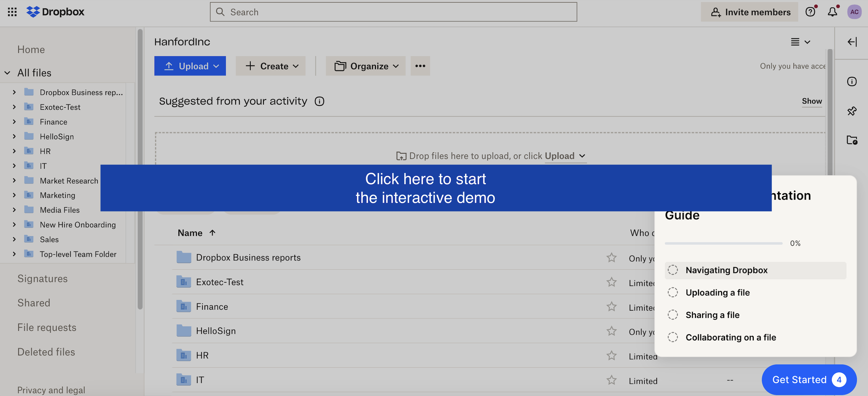The image size is (868, 396).
Task: Go to Home in sidebar
Action: coord(31,50)
